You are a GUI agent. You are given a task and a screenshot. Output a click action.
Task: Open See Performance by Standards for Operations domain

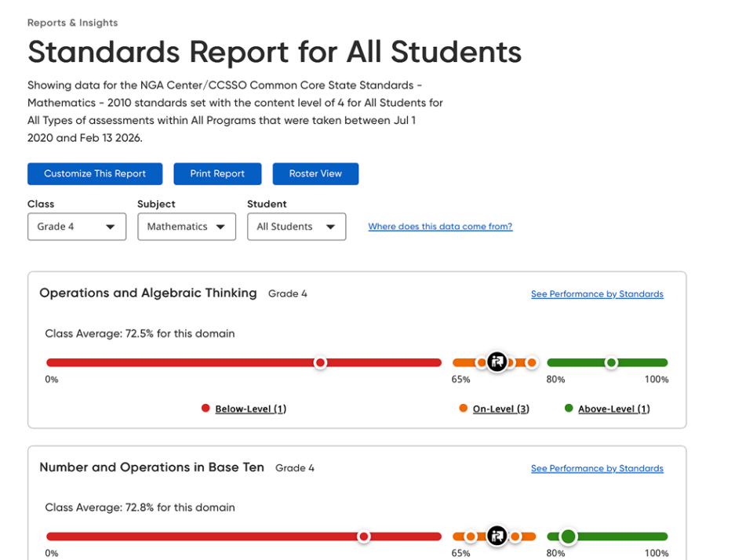pos(597,293)
